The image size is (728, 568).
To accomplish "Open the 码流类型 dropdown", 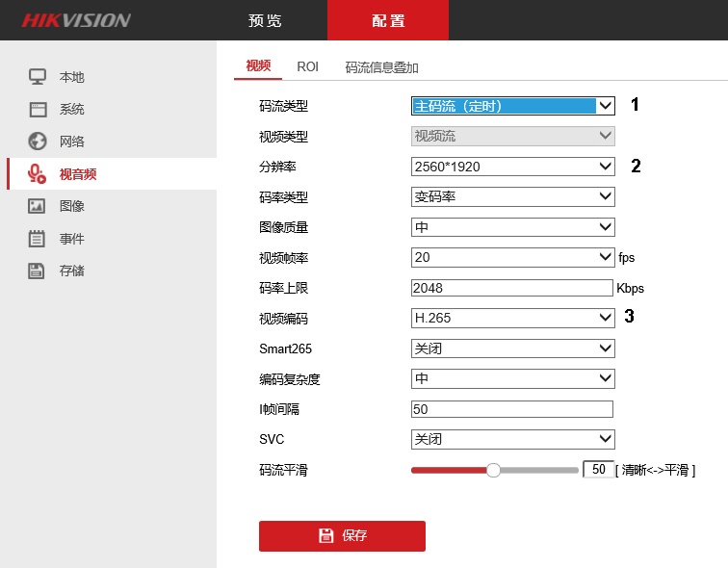I will click(512, 106).
